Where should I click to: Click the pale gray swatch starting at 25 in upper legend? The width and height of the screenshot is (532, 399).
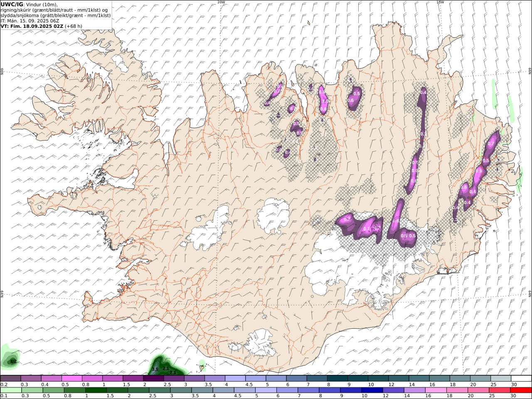click(501, 378)
